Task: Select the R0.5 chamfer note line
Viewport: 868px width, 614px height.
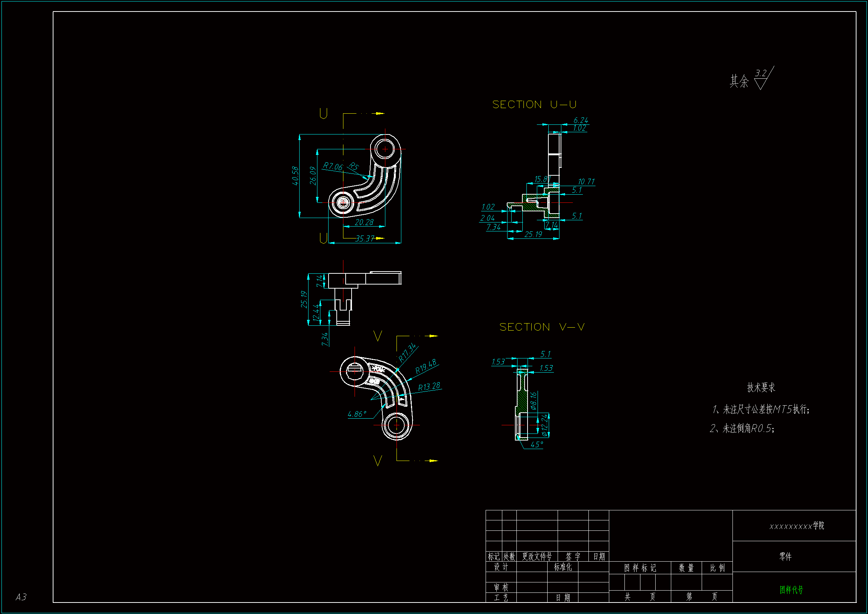Action: (742, 429)
